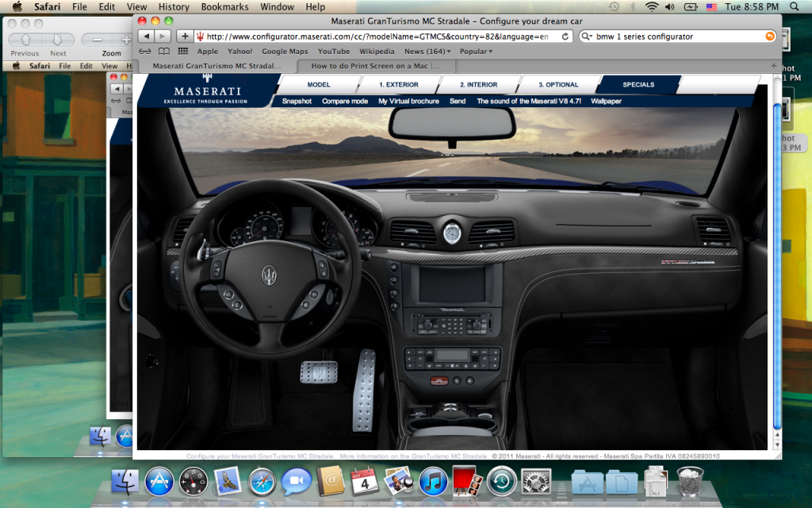Open the search magnifier dropdown in Safari
The height and width of the screenshot is (508, 812).
[x=587, y=37]
